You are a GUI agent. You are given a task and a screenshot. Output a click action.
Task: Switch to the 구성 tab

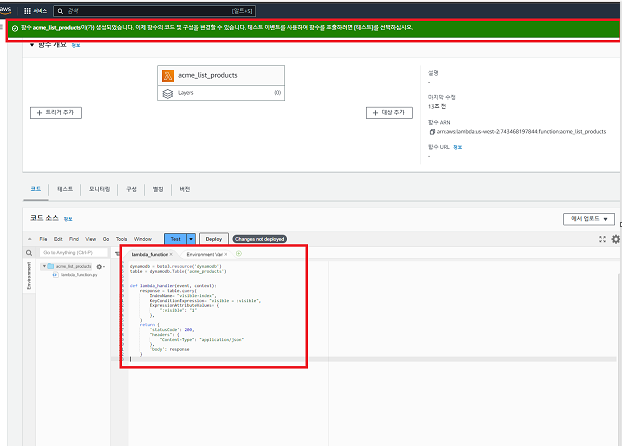131,189
